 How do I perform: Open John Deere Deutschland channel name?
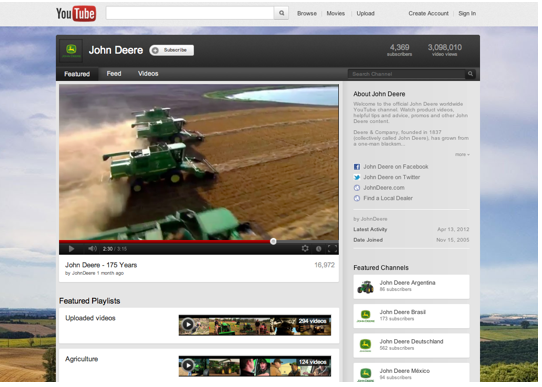click(411, 341)
